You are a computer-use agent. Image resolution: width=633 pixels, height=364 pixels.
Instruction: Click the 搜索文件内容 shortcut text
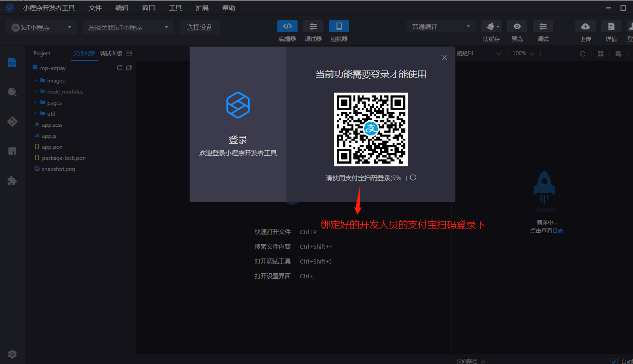click(273, 247)
